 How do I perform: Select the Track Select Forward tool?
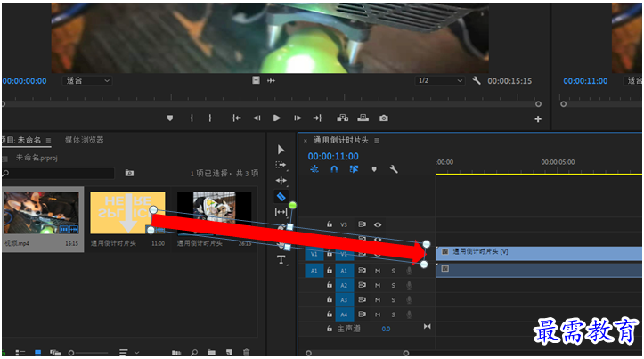pyautogui.click(x=281, y=165)
